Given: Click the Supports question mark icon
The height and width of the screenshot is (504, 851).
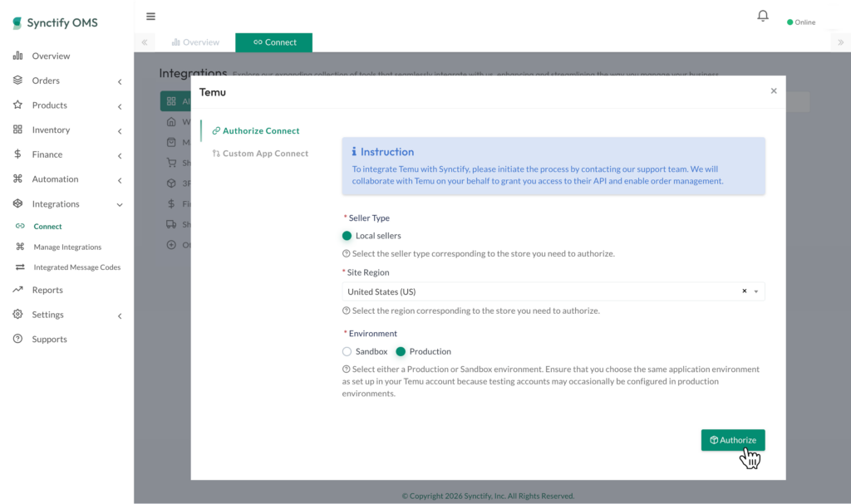Looking at the screenshot, I should (18, 339).
